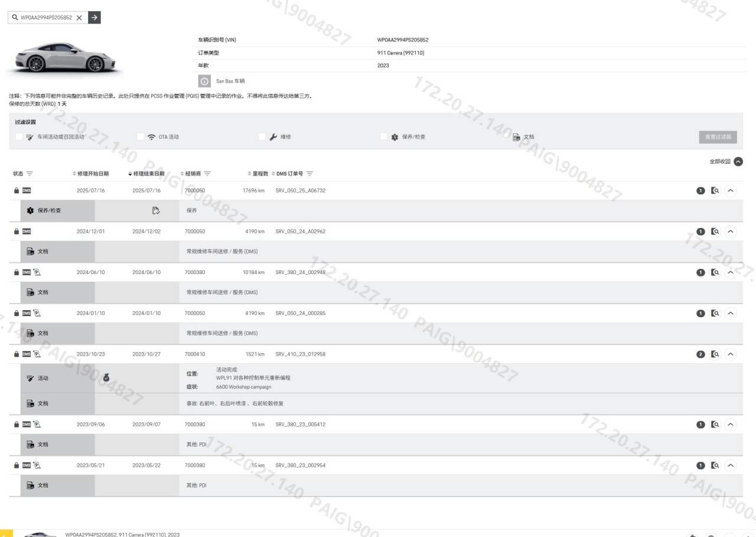Clear the VIN search field with X
Screen dimensions: 756x537
coord(79,18)
